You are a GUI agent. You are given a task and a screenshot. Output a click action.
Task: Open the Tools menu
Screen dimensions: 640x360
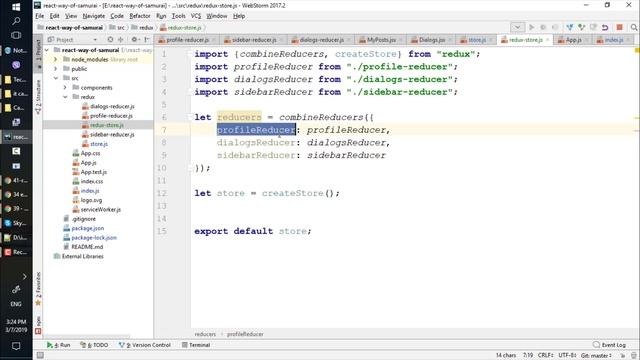(178, 16)
